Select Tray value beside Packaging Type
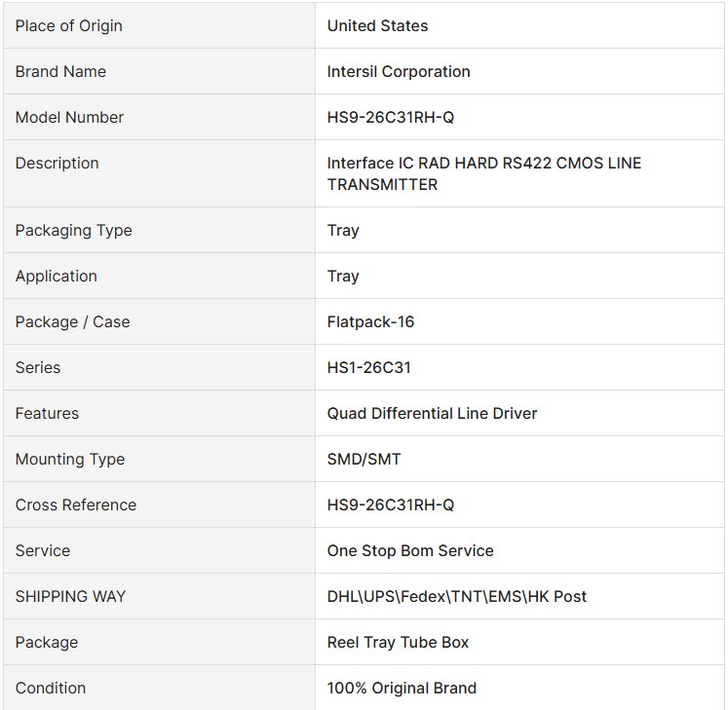This screenshot has height=710, width=728. pyautogui.click(x=343, y=231)
